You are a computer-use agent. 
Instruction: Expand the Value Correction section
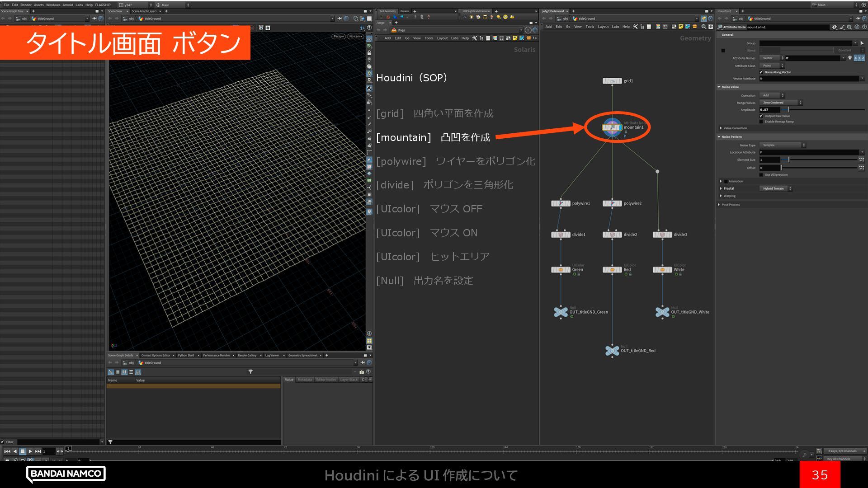click(721, 128)
